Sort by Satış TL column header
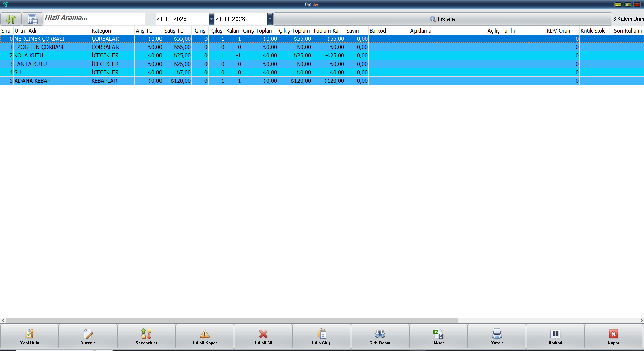The width and height of the screenshot is (644, 351). [x=177, y=31]
